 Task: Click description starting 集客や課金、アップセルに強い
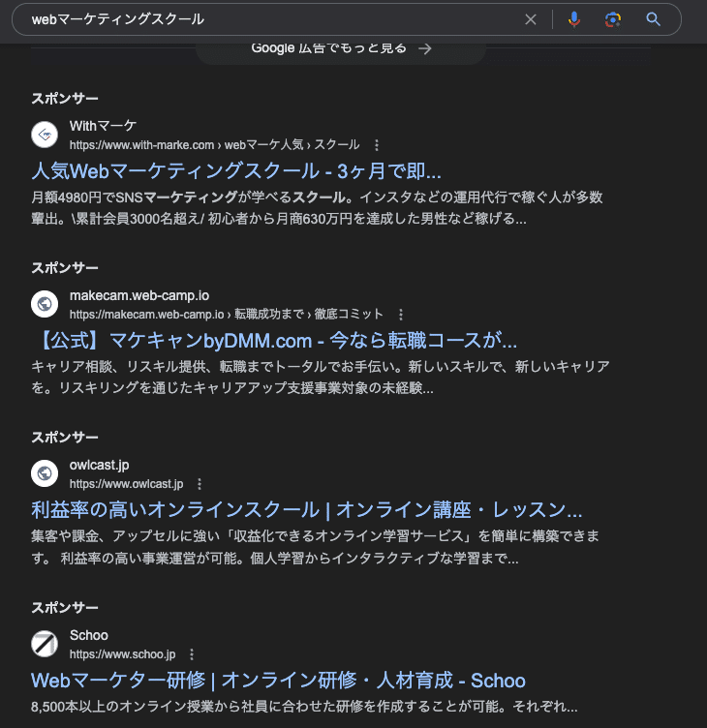[315, 547]
